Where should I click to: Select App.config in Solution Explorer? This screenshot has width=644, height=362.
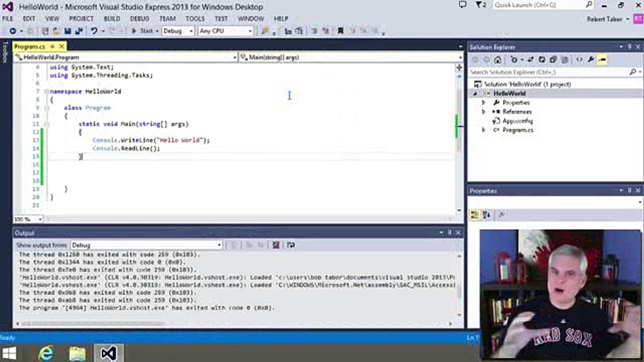(517, 121)
